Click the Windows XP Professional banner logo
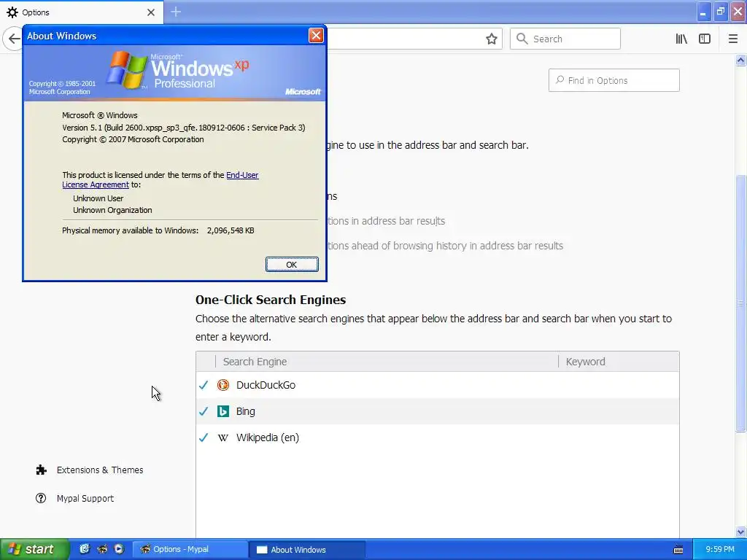This screenshot has width=747, height=560. [177, 70]
